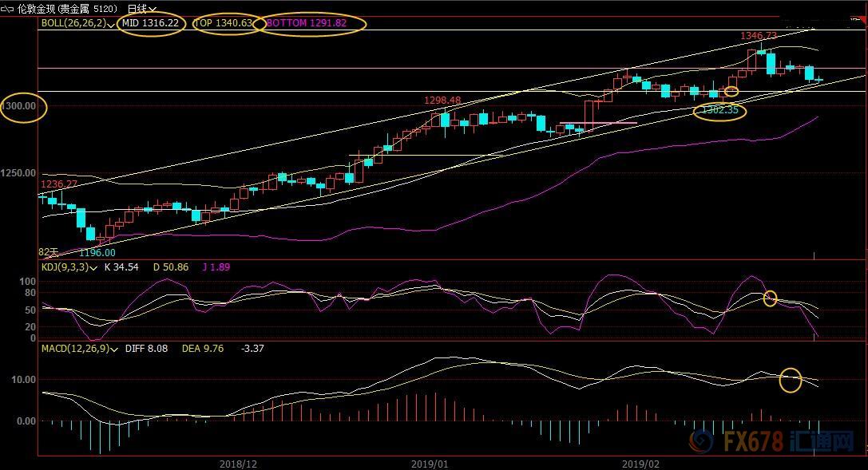Select the 2018/12 date on time axis

click(237, 463)
